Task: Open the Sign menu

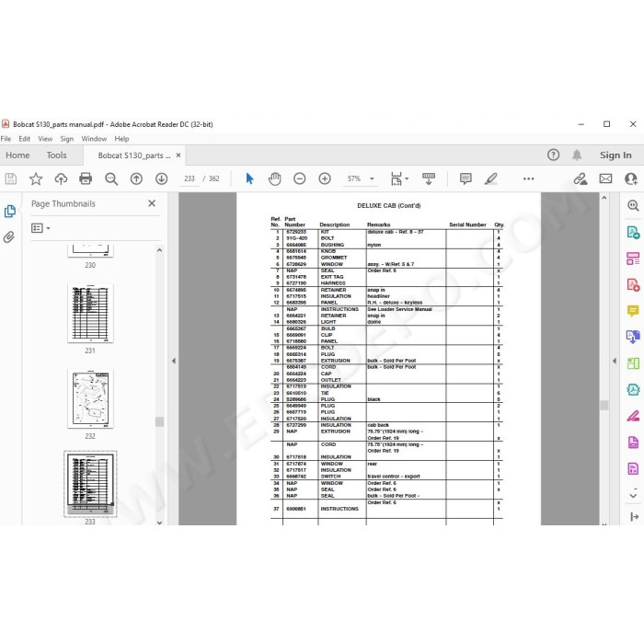Action: pos(66,139)
